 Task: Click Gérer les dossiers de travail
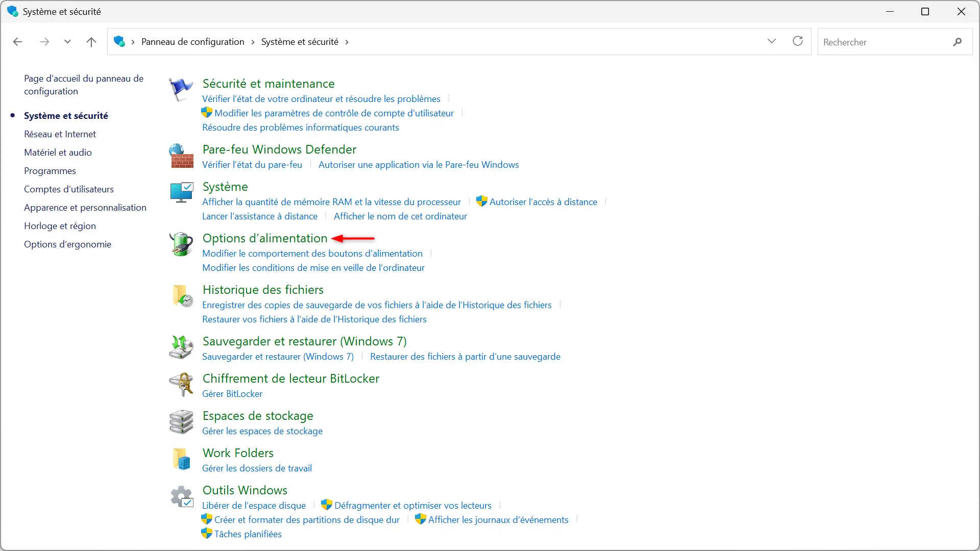click(x=257, y=468)
